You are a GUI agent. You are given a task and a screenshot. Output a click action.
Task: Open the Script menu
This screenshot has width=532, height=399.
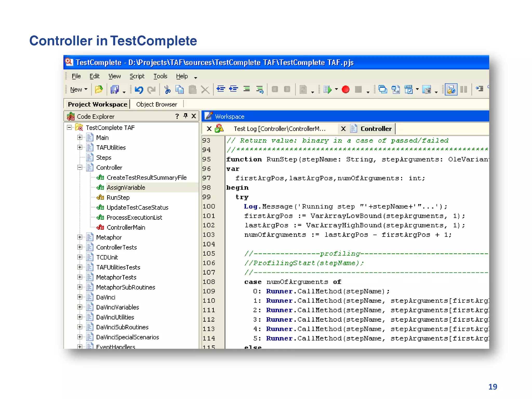click(137, 76)
